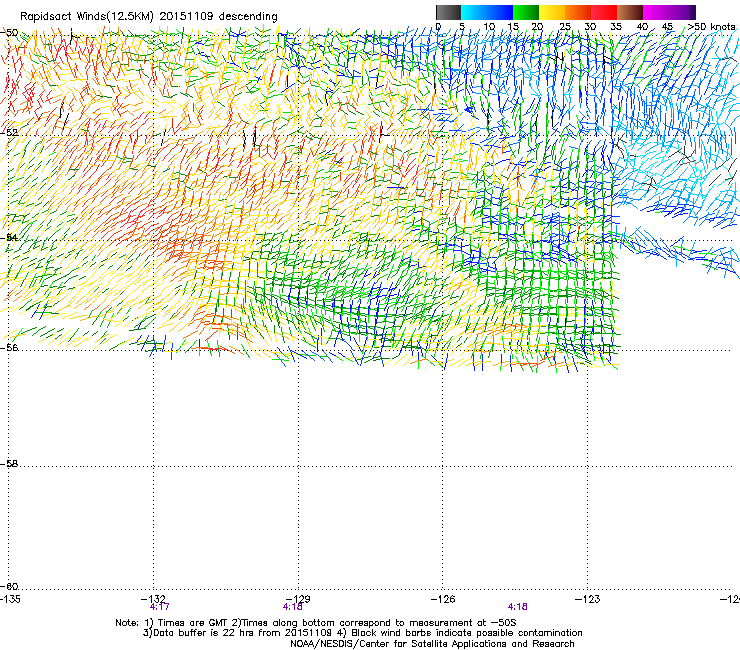The height and width of the screenshot is (650, 740).
Task: Click the -126 longitude axis label
Action: point(443,599)
